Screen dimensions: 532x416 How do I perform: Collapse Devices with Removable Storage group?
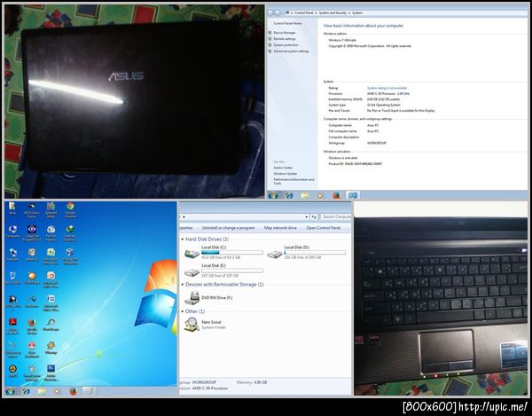pyautogui.click(x=183, y=285)
